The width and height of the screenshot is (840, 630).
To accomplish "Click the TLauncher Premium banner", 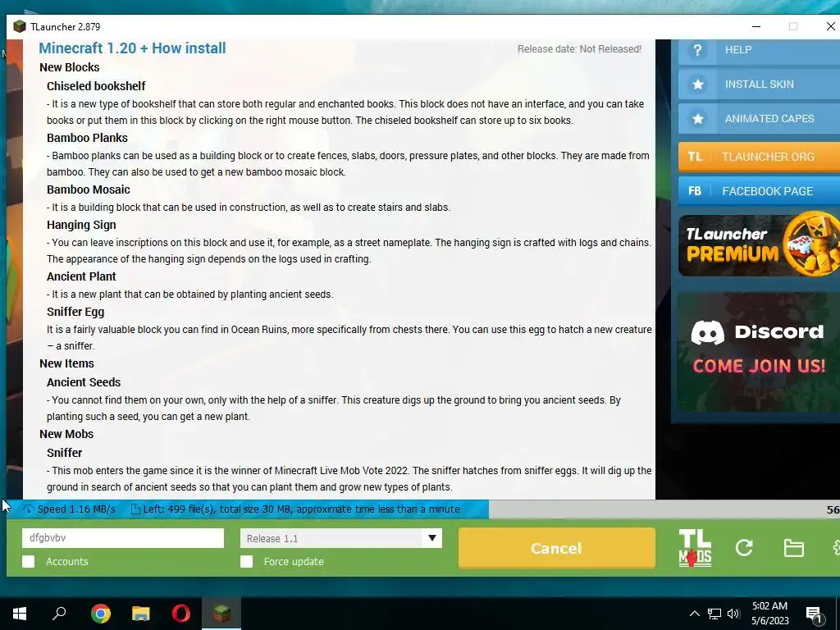I will tap(759, 244).
